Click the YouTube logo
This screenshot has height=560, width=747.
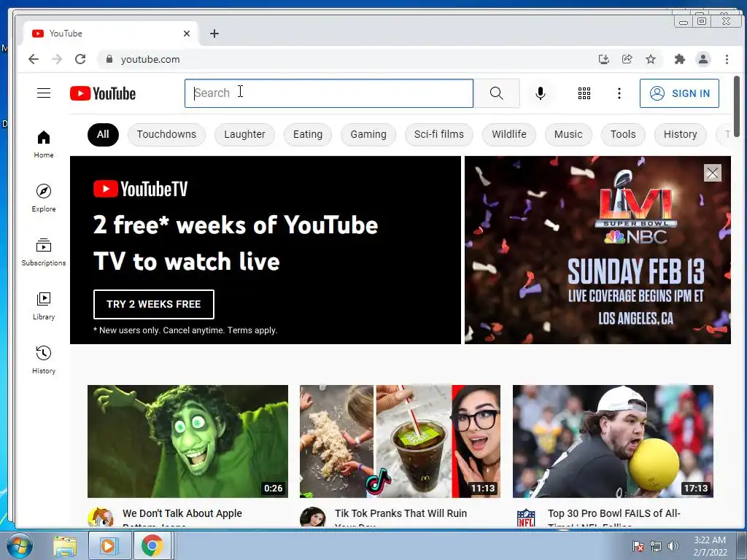coord(103,93)
